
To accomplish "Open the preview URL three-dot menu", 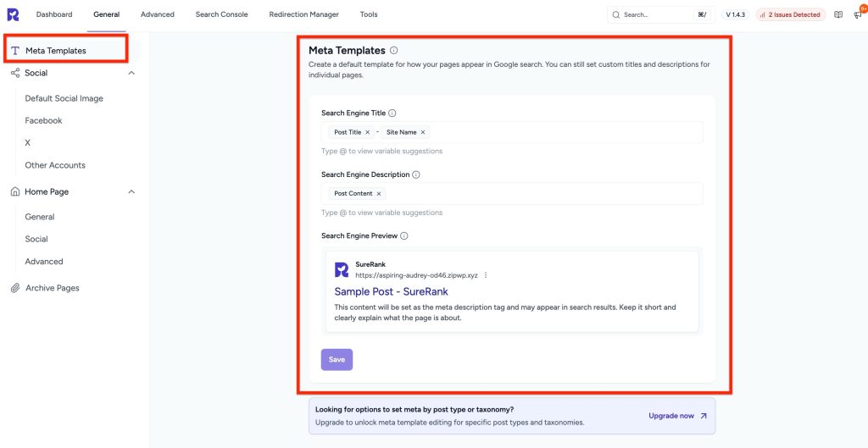I will (x=486, y=275).
